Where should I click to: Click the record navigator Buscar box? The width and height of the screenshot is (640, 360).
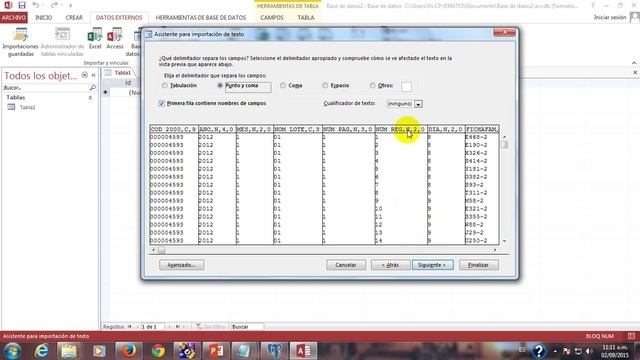tap(247, 327)
